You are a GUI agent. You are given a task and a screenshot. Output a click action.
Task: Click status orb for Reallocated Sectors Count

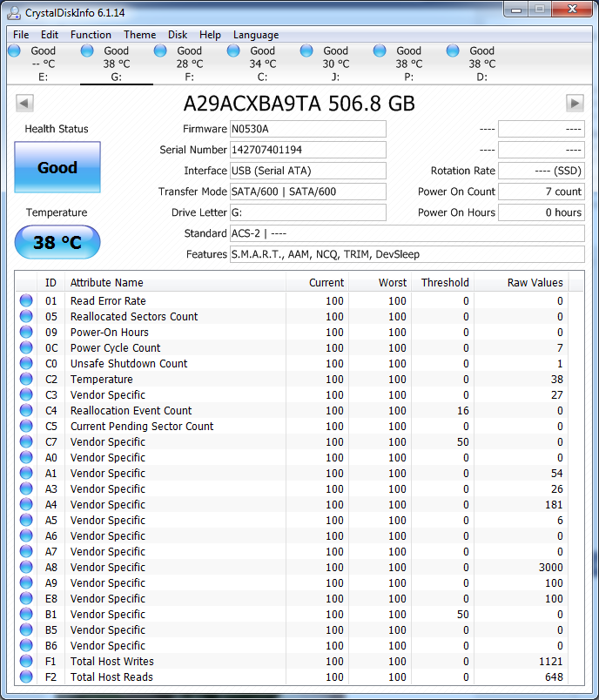pyautogui.click(x=26, y=317)
